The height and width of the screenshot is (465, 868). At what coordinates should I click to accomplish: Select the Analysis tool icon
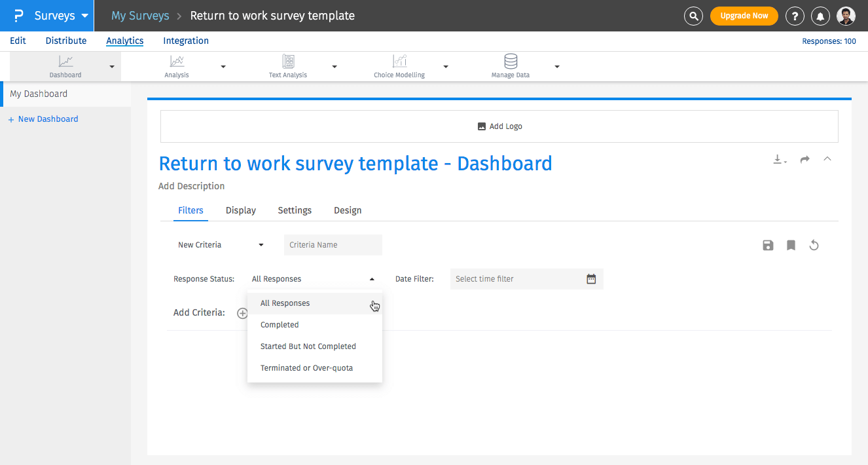click(176, 62)
